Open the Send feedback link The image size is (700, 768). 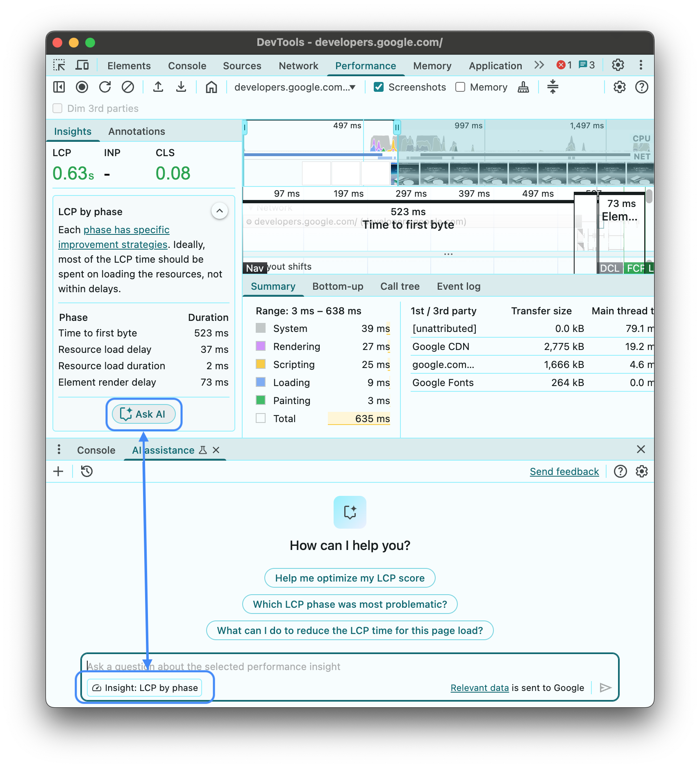tap(564, 471)
